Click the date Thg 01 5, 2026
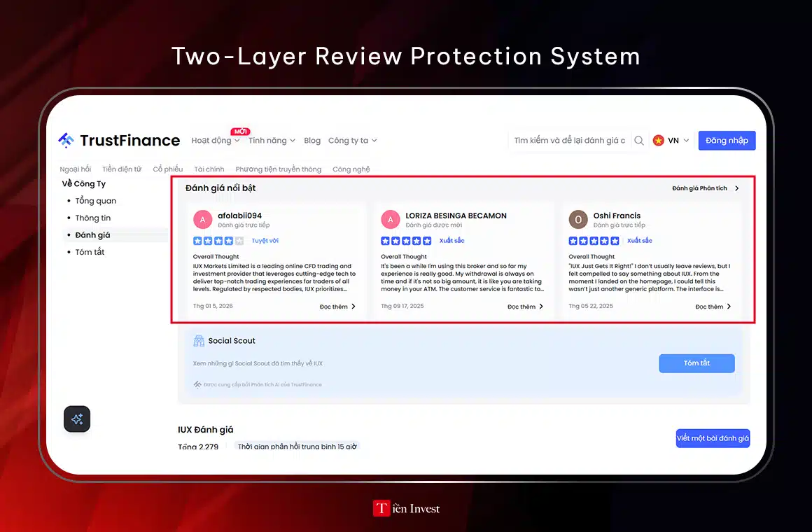This screenshot has width=812, height=532. point(213,306)
